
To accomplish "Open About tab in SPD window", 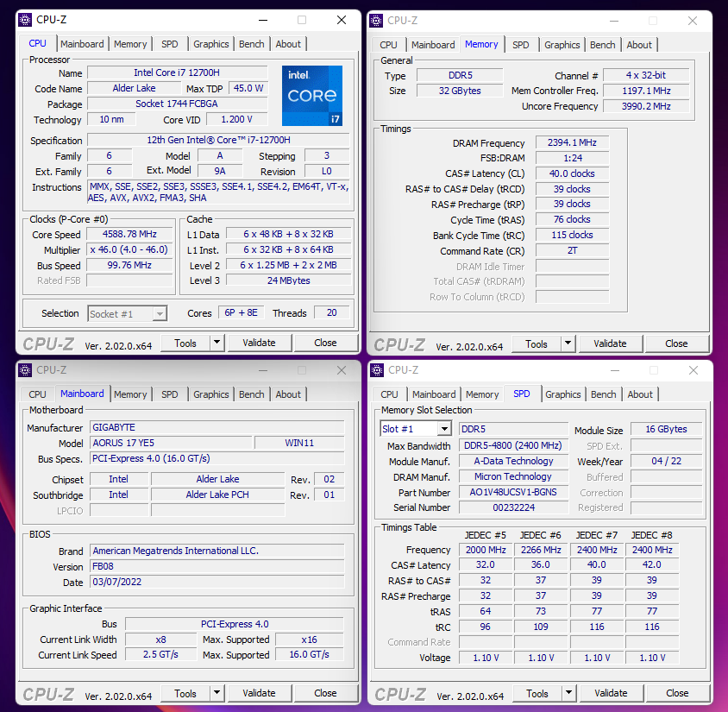I will pyautogui.click(x=640, y=394).
